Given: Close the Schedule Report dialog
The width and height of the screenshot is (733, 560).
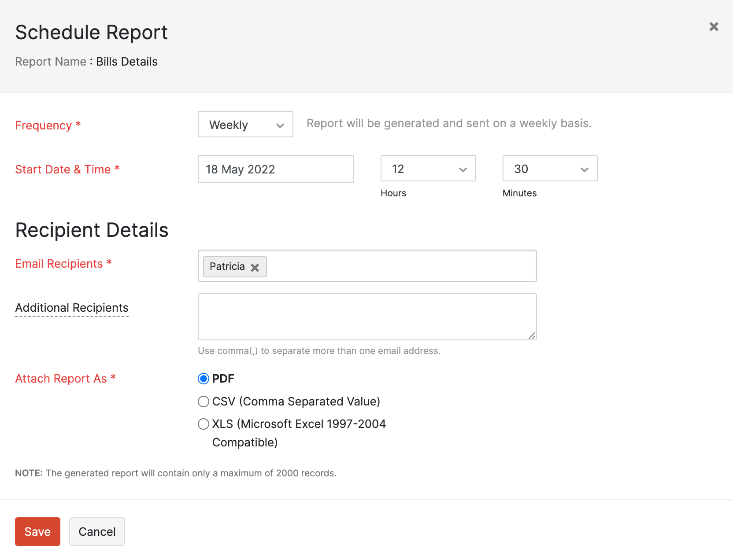Looking at the screenshot, I should point(714,26).
